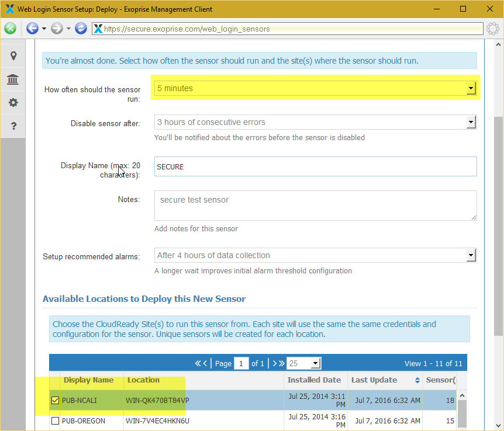
Task: Click the Available Locations to Deploy heading
Action: coord(144,298)
